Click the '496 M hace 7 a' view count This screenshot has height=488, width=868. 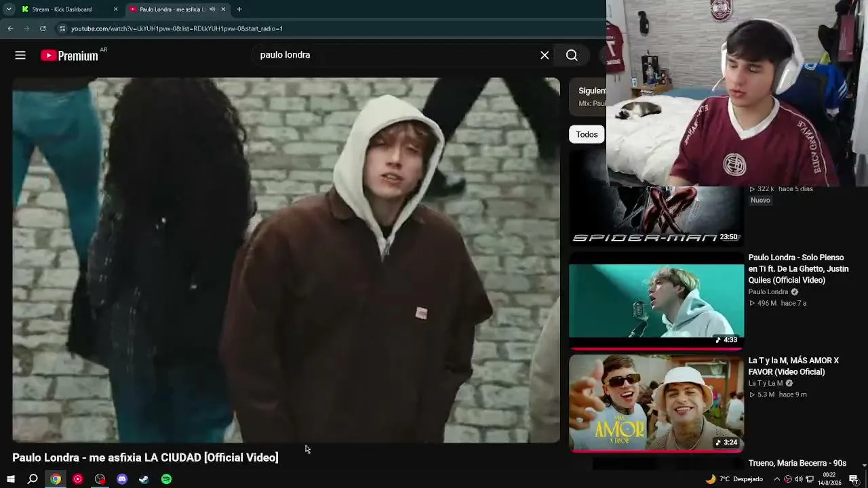[x=777, y=304]
